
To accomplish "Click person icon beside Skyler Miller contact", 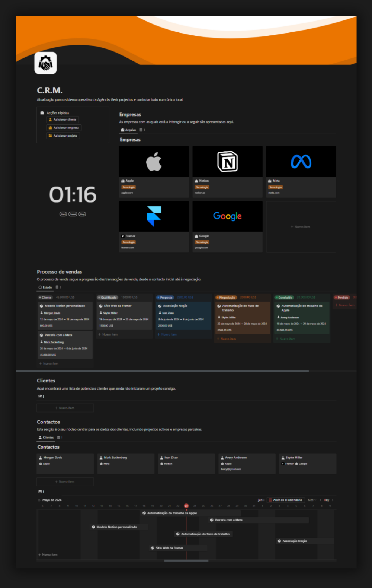I will pyautogui.click(x=283, y=457).
